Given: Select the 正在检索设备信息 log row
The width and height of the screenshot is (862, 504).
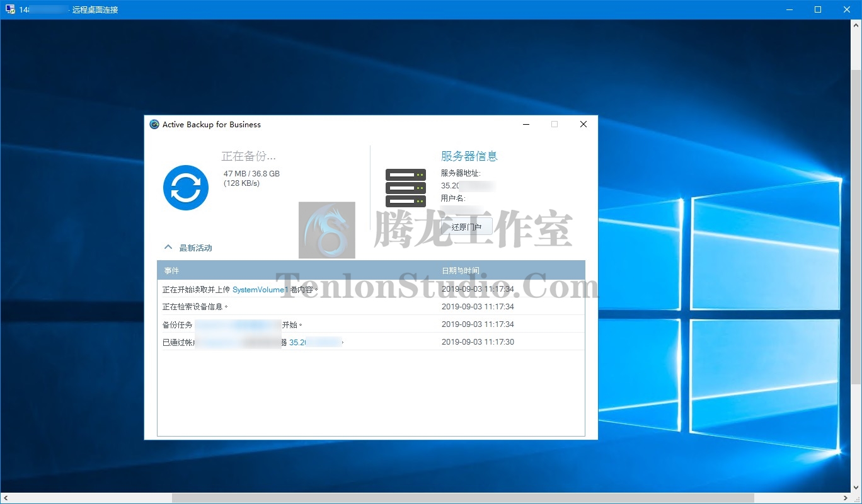Looking at the screenshot, I should click(x=371, y=307).
